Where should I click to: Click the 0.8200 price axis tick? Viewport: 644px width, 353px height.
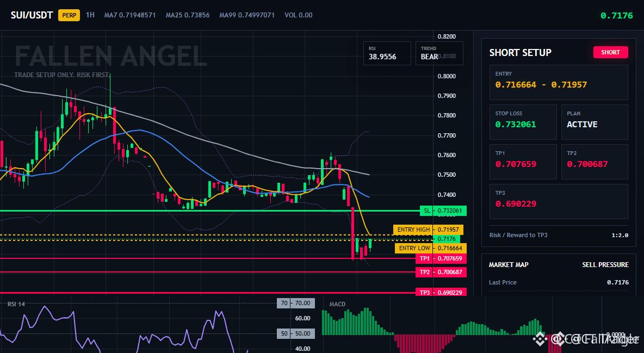pyautogui.click(x=447, y=36)
